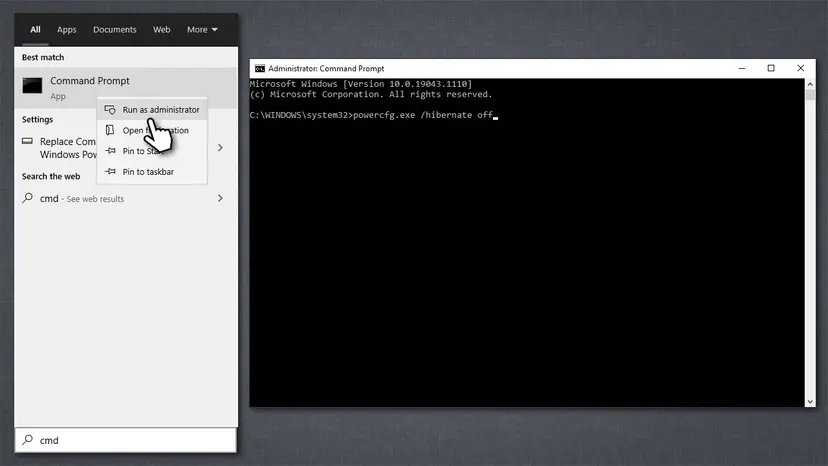Viewport: 828px width, 466px height.
Task: Click the pin icon beside Pin to Start
Action: 110,151
